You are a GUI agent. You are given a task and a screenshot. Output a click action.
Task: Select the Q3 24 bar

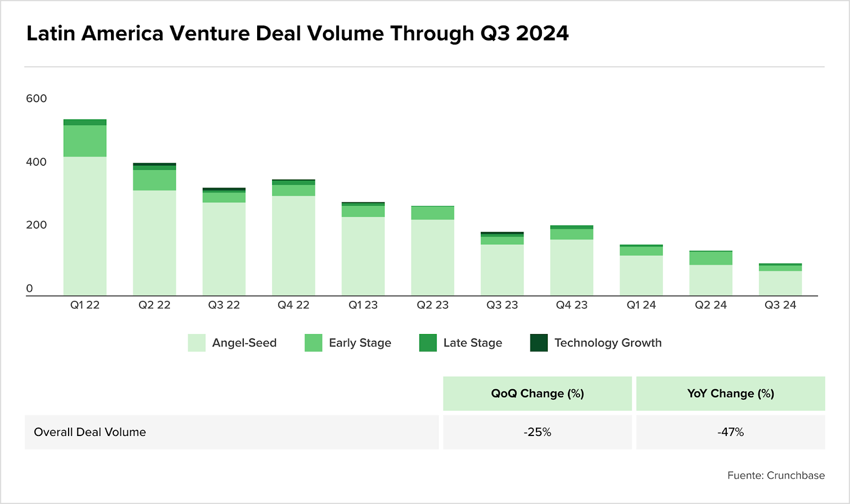point(780,280)
